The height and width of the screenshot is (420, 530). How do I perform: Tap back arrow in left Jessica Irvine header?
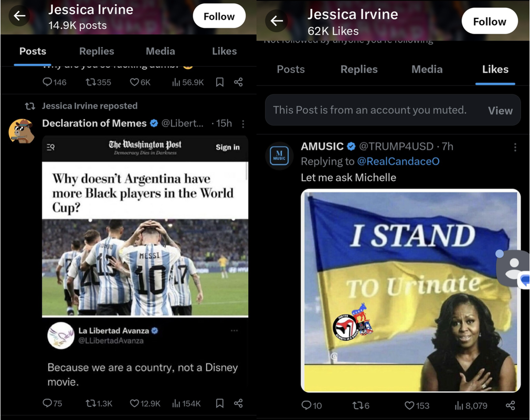coord(19,16)
